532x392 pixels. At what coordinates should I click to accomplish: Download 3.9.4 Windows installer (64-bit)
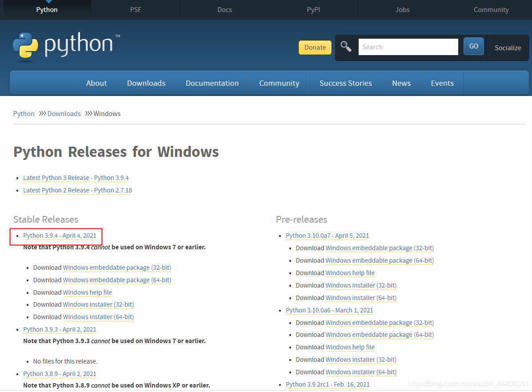[x=98, y=317]
